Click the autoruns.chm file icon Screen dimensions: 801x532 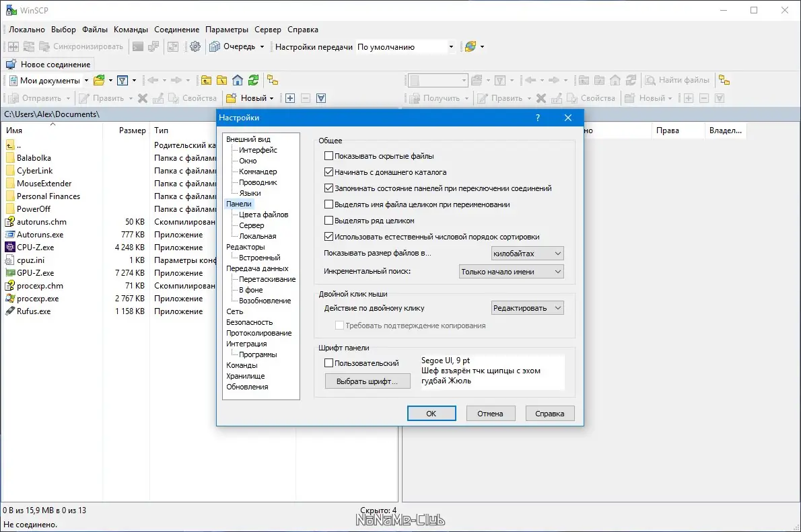click(9, 221)
